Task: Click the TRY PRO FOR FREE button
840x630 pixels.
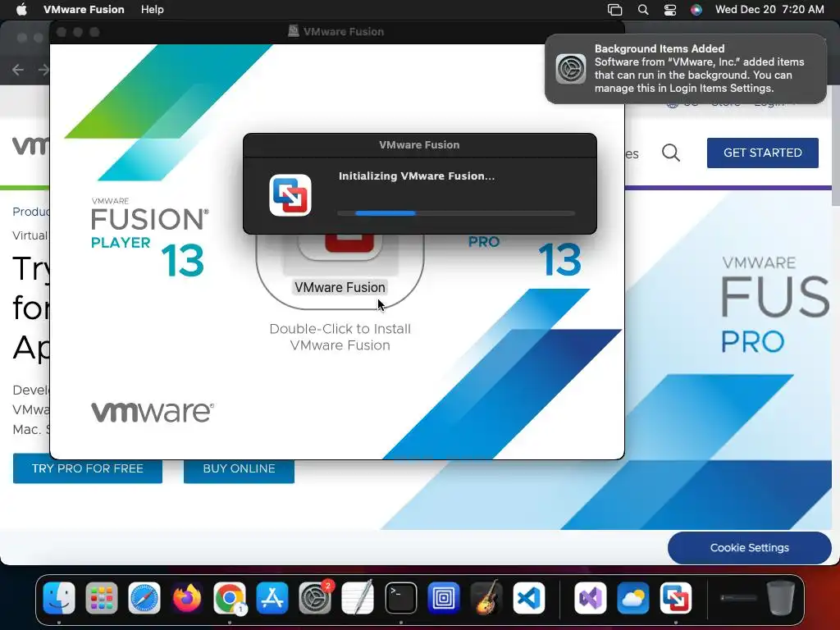Action: click(x=87, y=468)
